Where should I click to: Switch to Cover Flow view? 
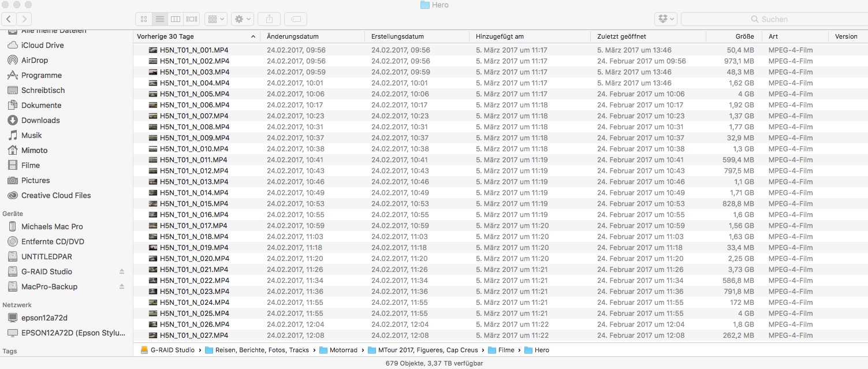tap(192, 19)
